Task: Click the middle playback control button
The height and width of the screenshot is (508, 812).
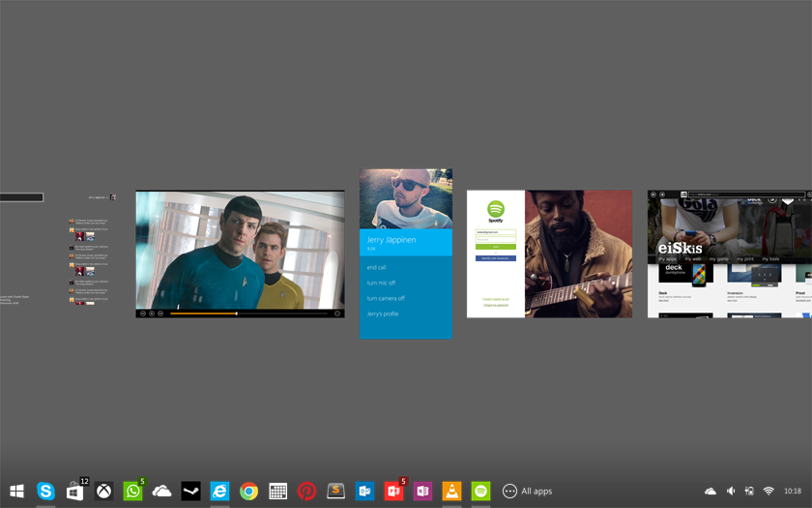Action: 152,314
